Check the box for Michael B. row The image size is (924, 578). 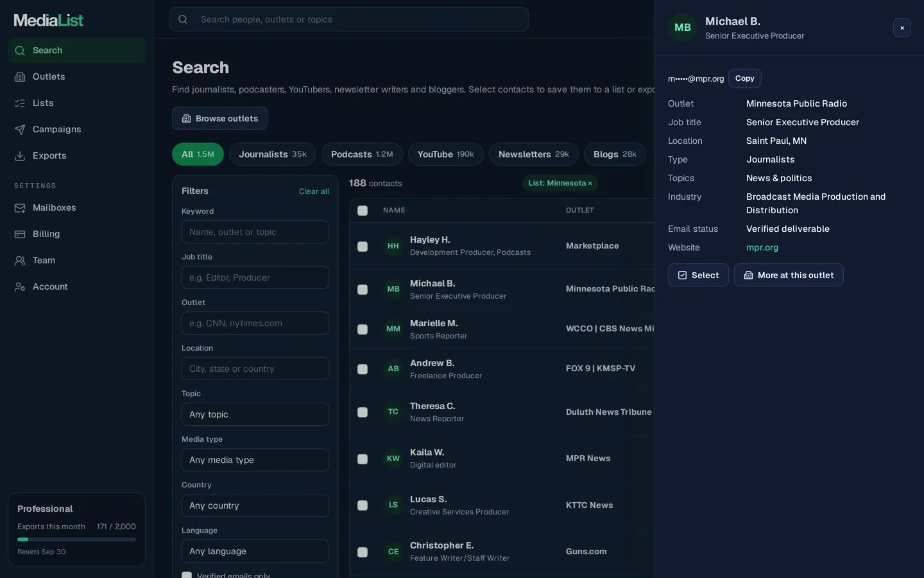coord(363,290)
